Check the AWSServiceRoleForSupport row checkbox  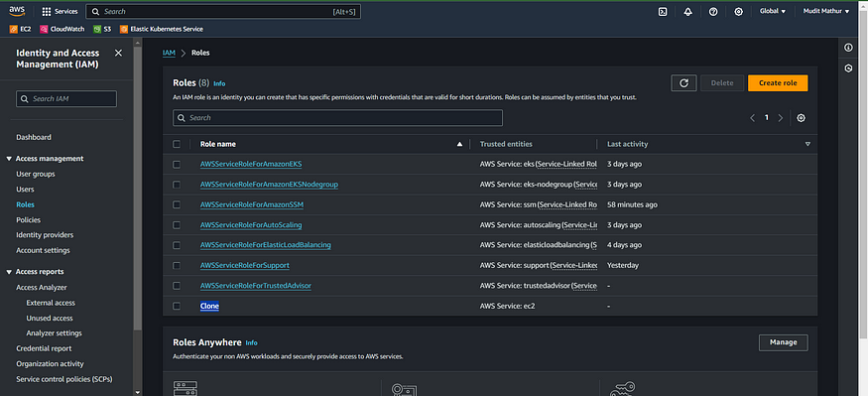click(x=177, y=265)
